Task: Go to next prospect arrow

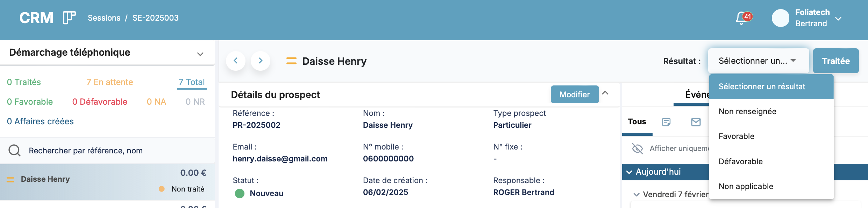Action: 261,61
